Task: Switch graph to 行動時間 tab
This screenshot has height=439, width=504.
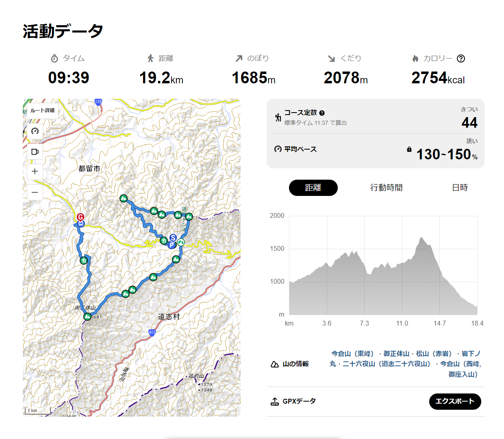Action: (x=386, y=188)
